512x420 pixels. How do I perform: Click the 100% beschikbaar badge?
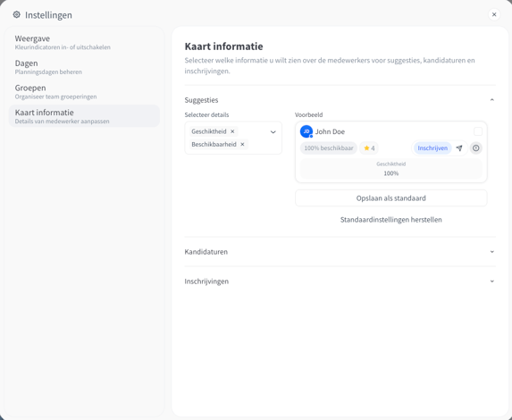(x=329, y=148)
